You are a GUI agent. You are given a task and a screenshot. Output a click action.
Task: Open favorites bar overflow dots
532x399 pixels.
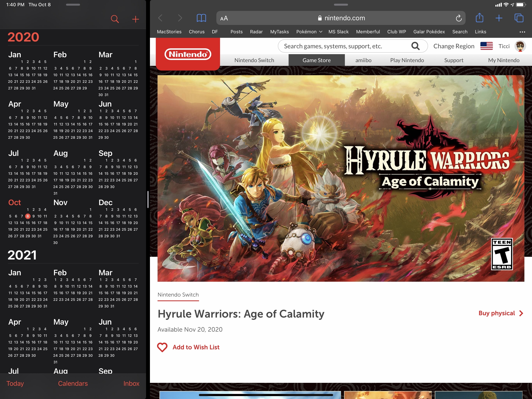[522, 32]
